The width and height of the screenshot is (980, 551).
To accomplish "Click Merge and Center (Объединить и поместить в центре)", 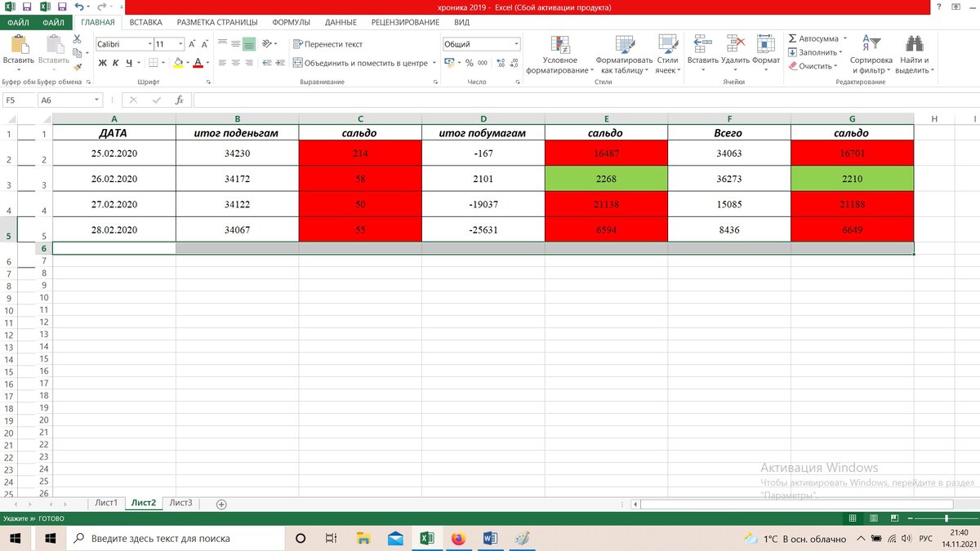I will coord(360,63).
